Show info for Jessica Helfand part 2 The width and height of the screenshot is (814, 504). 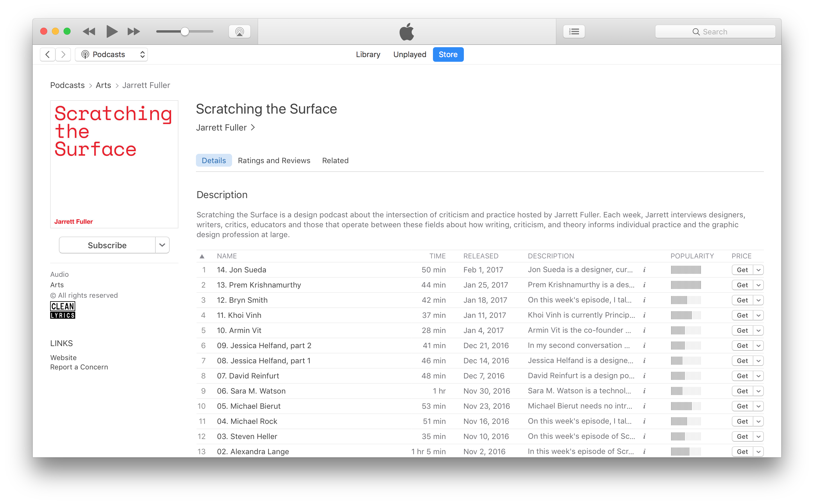[x=645, y=346]
